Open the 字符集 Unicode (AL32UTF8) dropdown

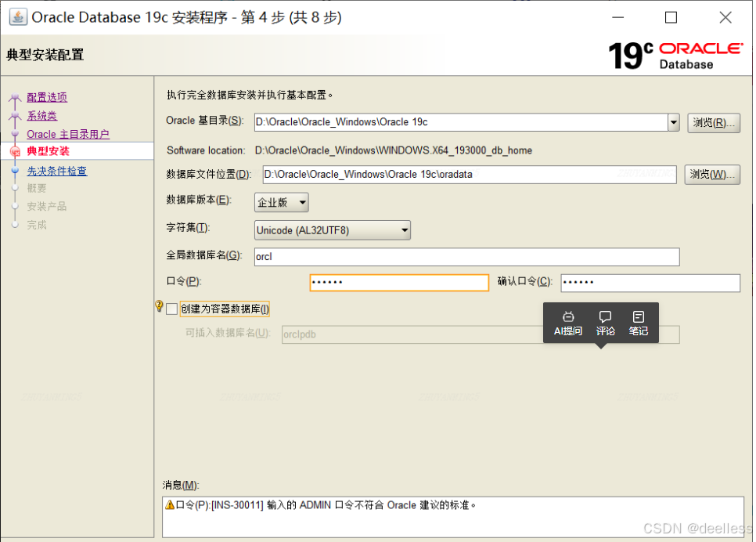(332, 230)
